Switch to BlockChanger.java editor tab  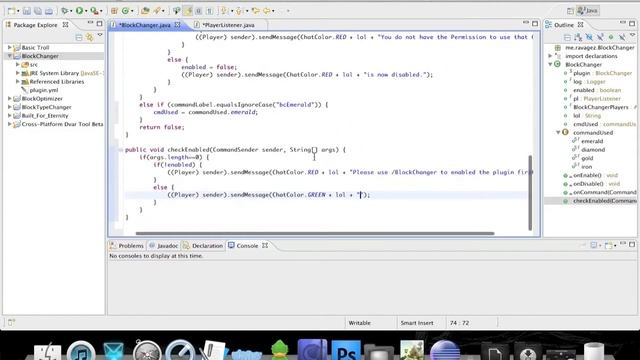144,25
